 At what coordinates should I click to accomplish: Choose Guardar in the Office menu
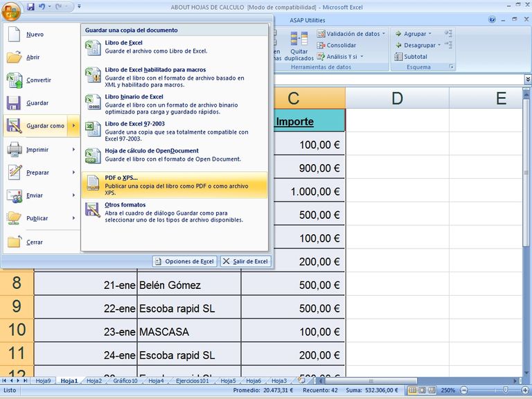(x=42, y=103)
